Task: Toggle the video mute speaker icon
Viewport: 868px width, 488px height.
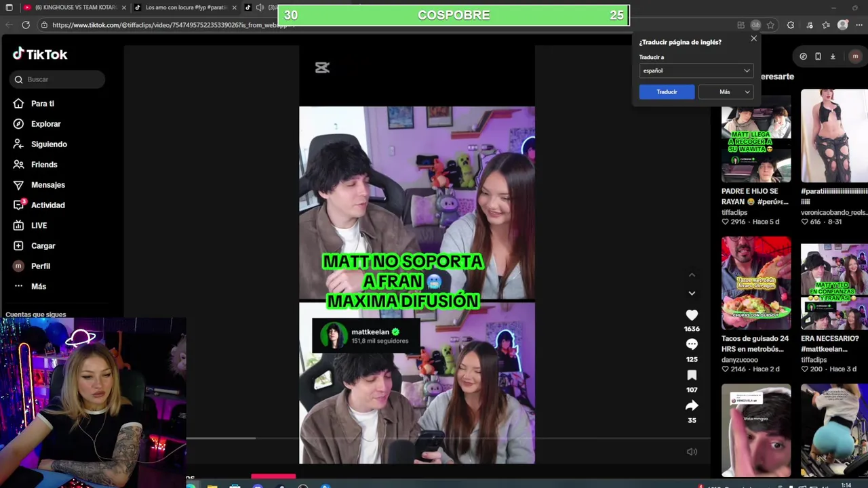Action: click(692, 451)
